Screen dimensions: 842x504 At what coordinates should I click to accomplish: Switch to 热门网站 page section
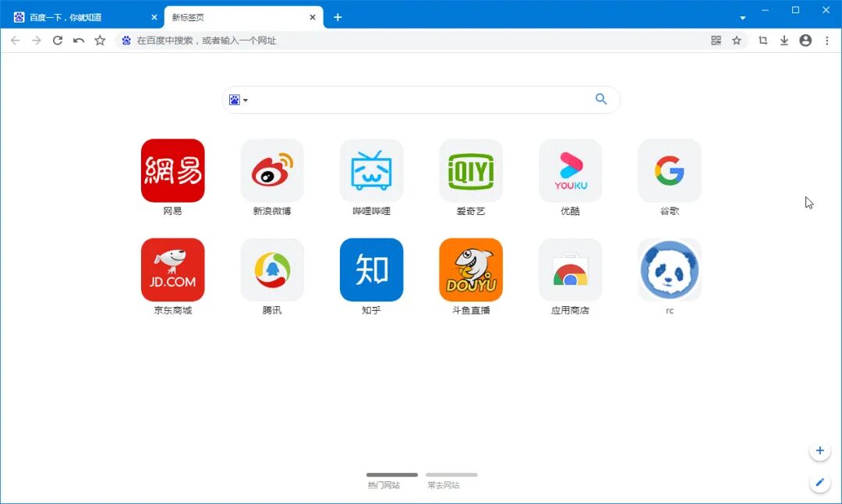pyautogui.click(x=391, y=481)
